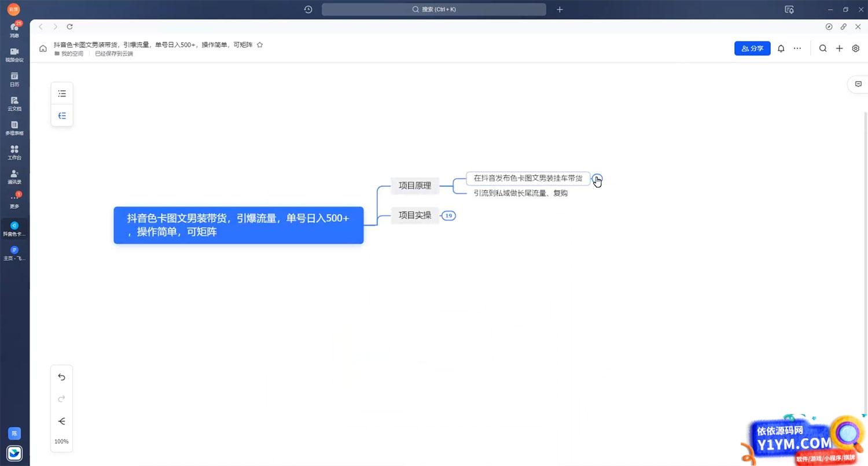Viewport: 868px width, 466px height.
Task: Click the refresh page icon
Action: (x=70, y=27)
